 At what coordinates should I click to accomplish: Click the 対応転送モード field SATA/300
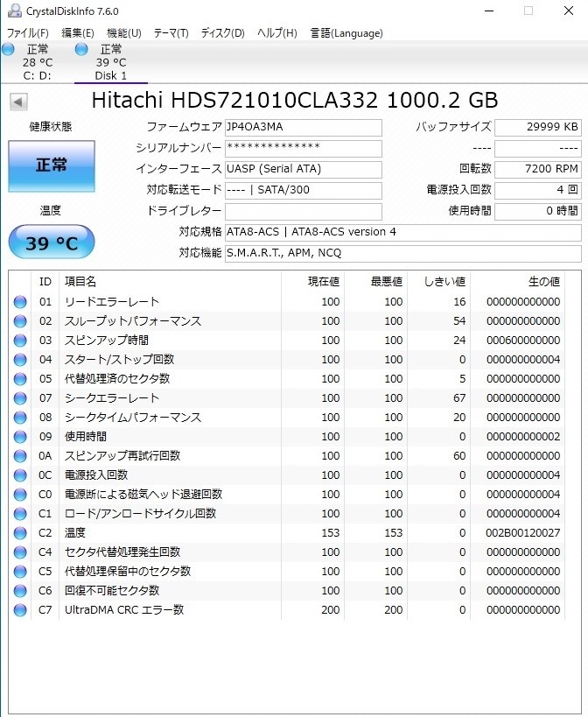tap(304, 190)
